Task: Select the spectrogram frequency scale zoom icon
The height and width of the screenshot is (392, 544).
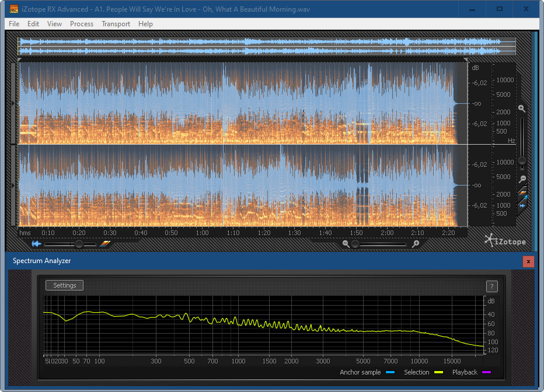Action: coord(522,192)
